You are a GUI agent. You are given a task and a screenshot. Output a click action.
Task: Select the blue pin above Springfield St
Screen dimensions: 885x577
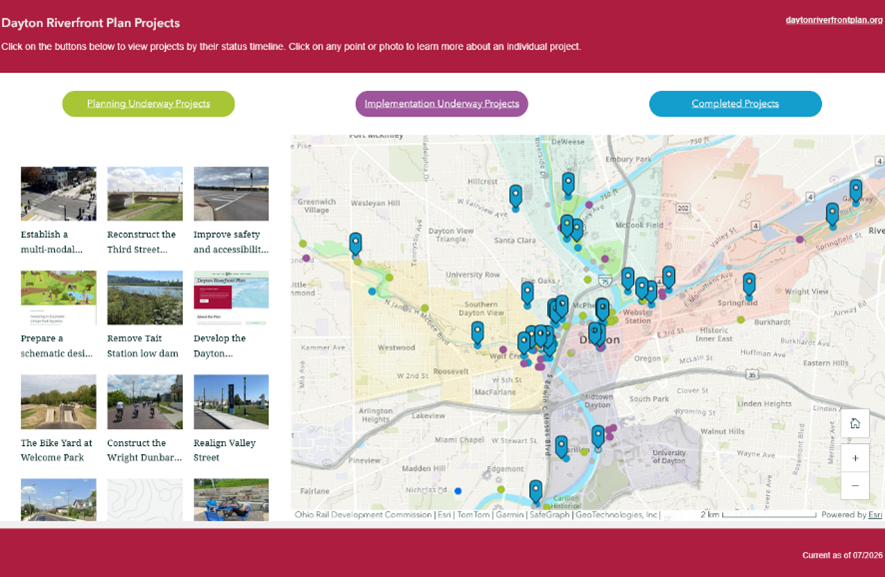832,215
